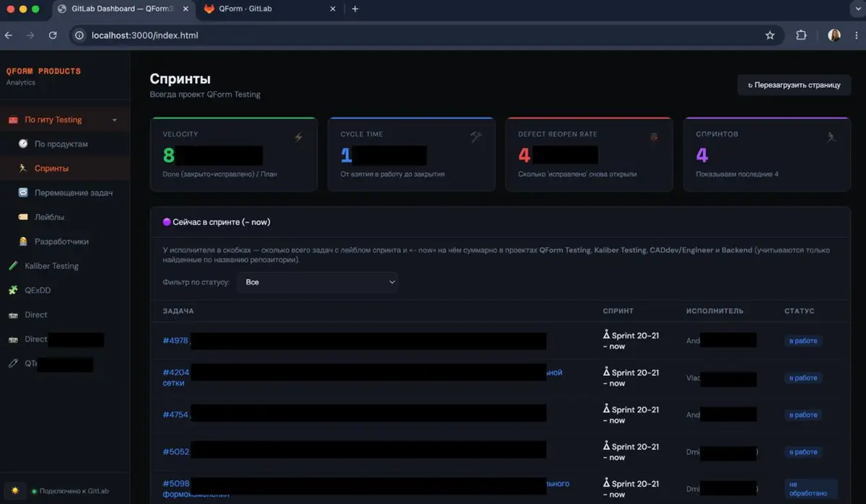Click в работе status of task #4204

pos(803,378)
